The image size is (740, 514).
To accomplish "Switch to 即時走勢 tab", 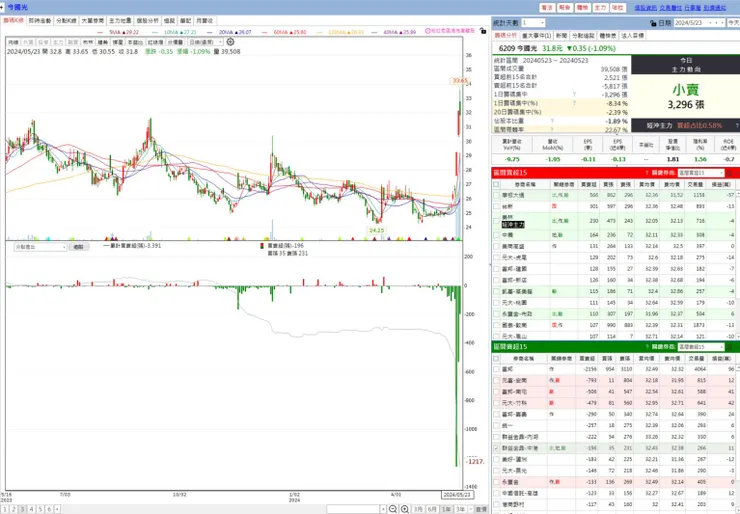I will tap(40, 21).
